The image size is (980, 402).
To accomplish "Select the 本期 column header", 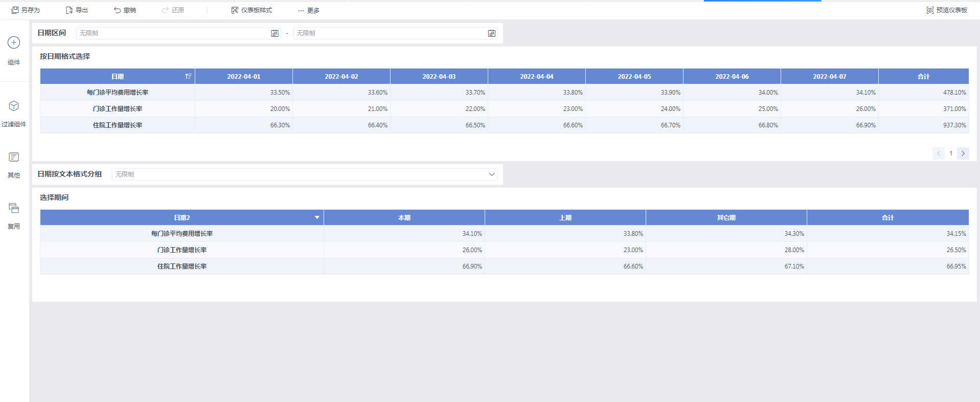I will pyautogui.click(x=404, y=217).
